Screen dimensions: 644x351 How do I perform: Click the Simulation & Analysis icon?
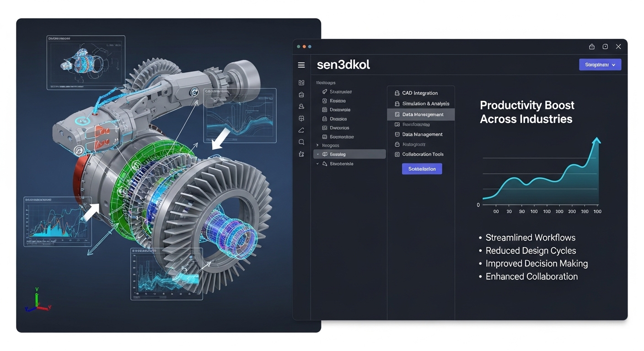[x=397, y=103]
